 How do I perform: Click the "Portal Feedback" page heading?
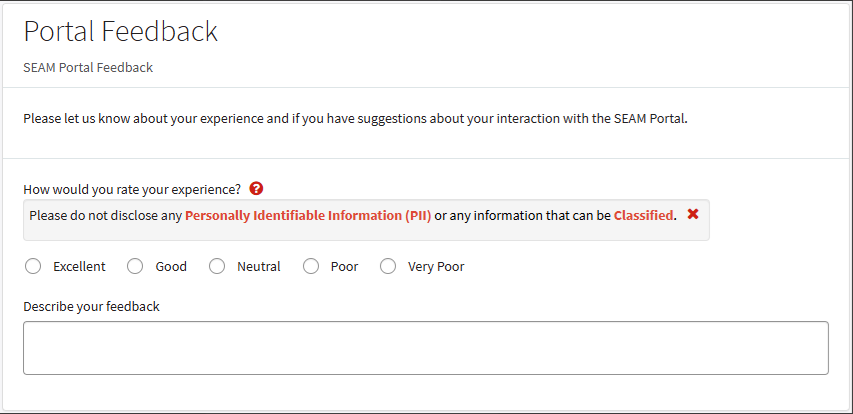click(x=120, y=31)
